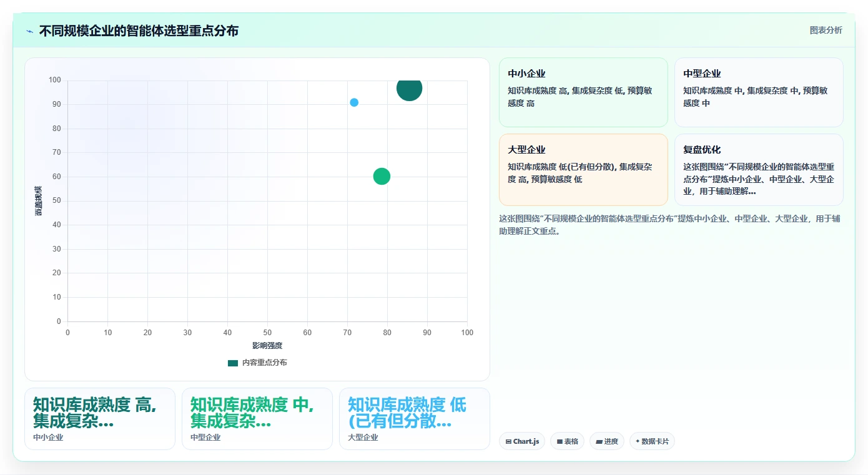Viewport: 868px width, 475px height.
Task: Click the 中型企业 card description text
Action: pyautogui.click(x=756, y=97)
